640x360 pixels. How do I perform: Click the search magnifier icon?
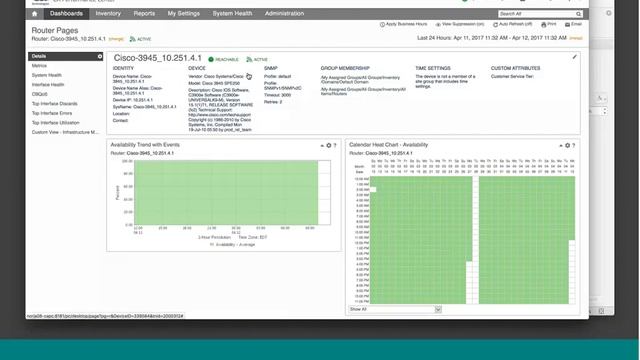578,14
